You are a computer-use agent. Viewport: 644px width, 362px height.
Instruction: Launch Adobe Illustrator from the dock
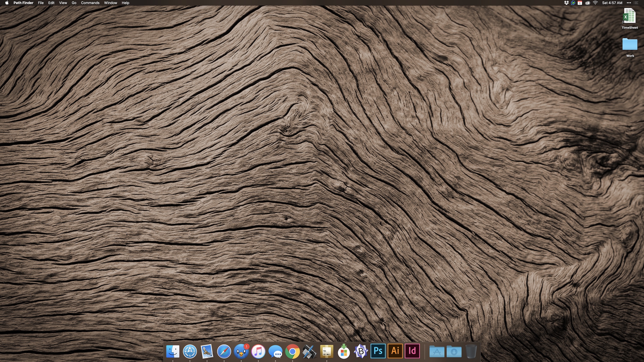click(x=395, y=351)
